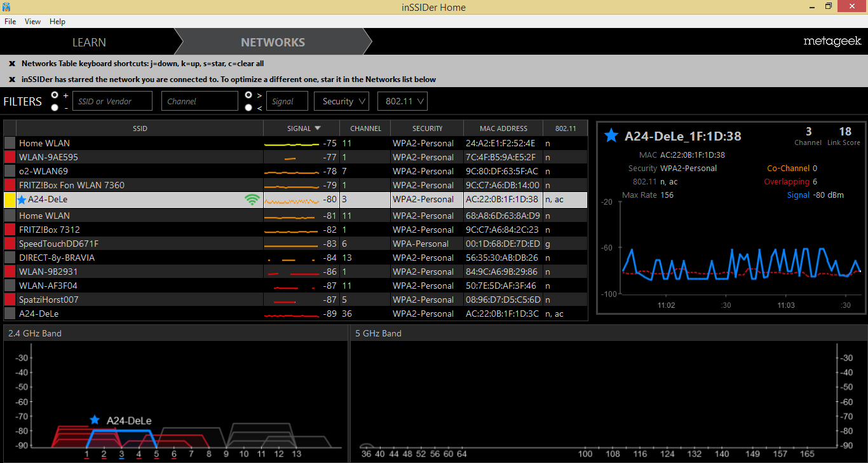Click the 2.4 GHz Band panel title
Image resolution: width=868 pixels, height=463 pixels.
(35, 333)
